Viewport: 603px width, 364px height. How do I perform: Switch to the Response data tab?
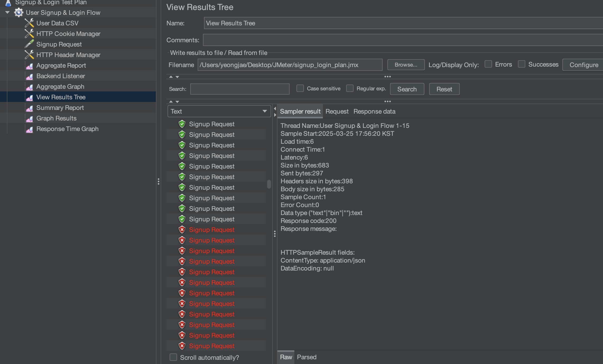click(x=374, y=111)
